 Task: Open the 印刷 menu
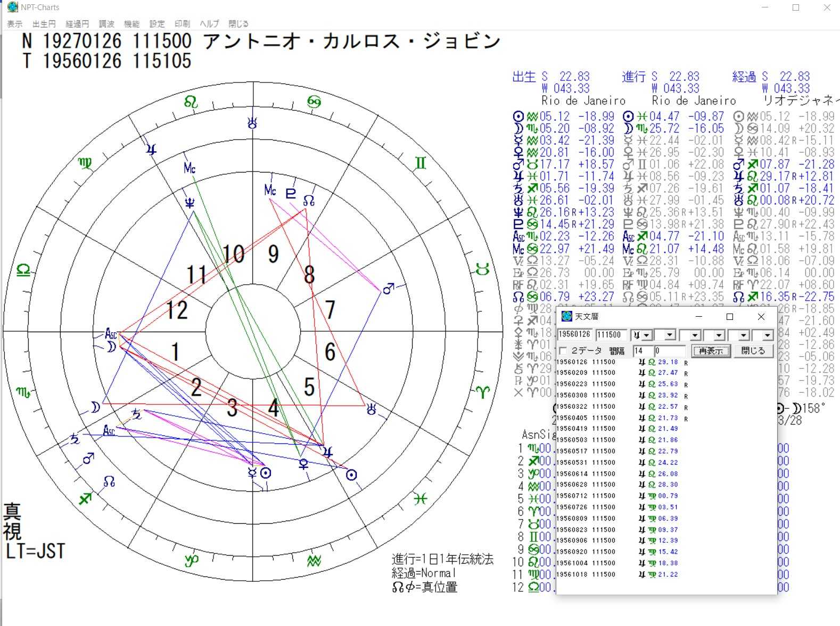pos(182,24)
